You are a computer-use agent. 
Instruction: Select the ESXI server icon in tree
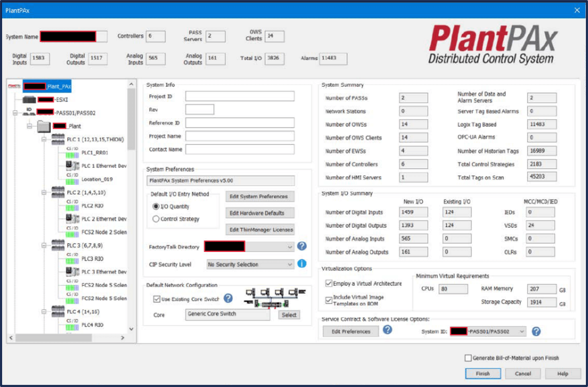click(x=29, y=100)
